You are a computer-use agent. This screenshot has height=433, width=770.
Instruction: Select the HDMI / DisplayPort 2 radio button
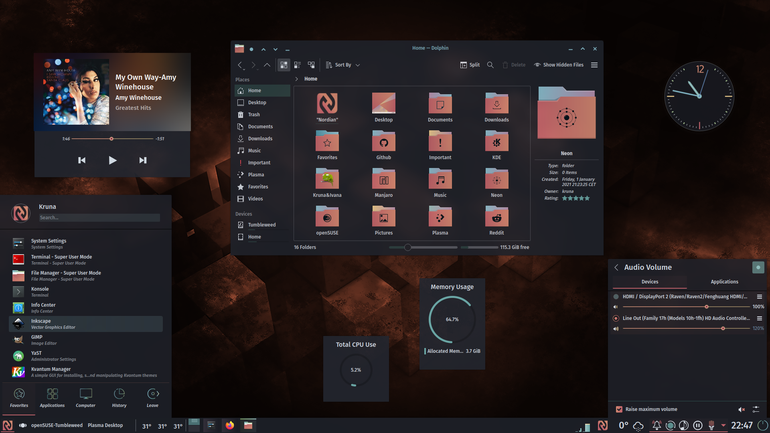[616, 297]
